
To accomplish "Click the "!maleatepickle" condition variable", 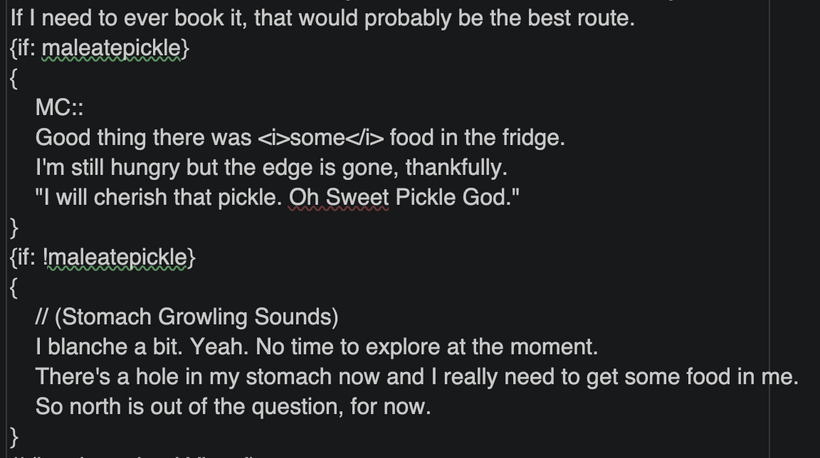I will point(120,257).
